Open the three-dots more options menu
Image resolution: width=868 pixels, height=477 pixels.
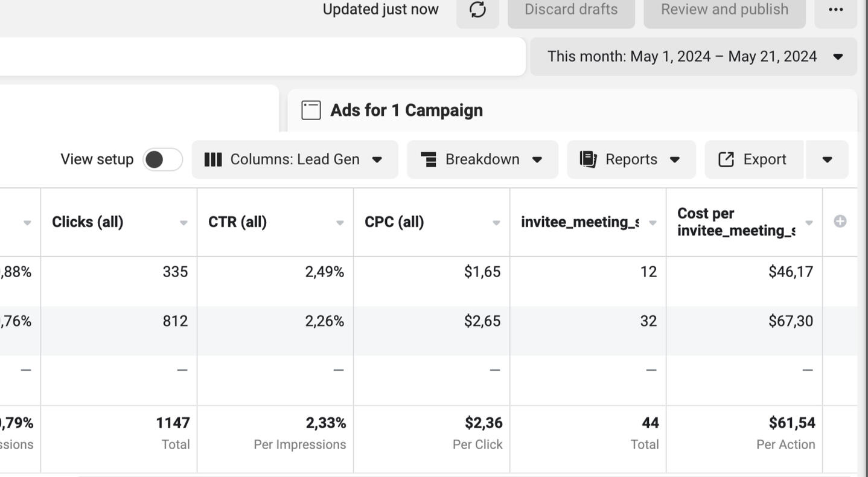tap(835, 10)
